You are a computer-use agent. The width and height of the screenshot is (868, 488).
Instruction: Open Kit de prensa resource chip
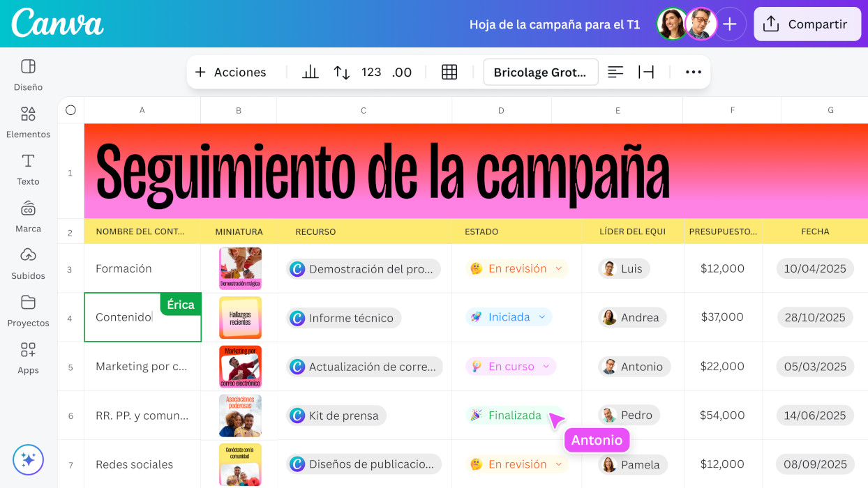tap(336, 415)
